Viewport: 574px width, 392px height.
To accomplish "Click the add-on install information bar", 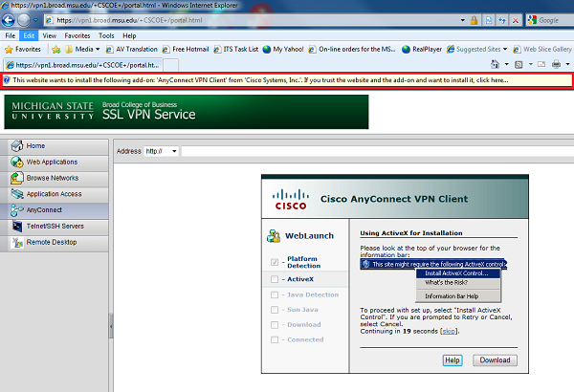I will (x=287, y=80).
